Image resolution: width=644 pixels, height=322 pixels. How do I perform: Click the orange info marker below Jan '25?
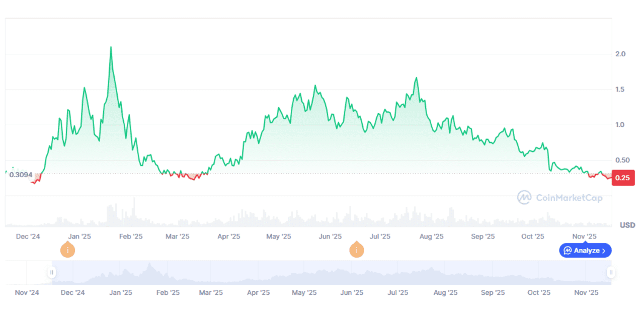tap(68, 249)
